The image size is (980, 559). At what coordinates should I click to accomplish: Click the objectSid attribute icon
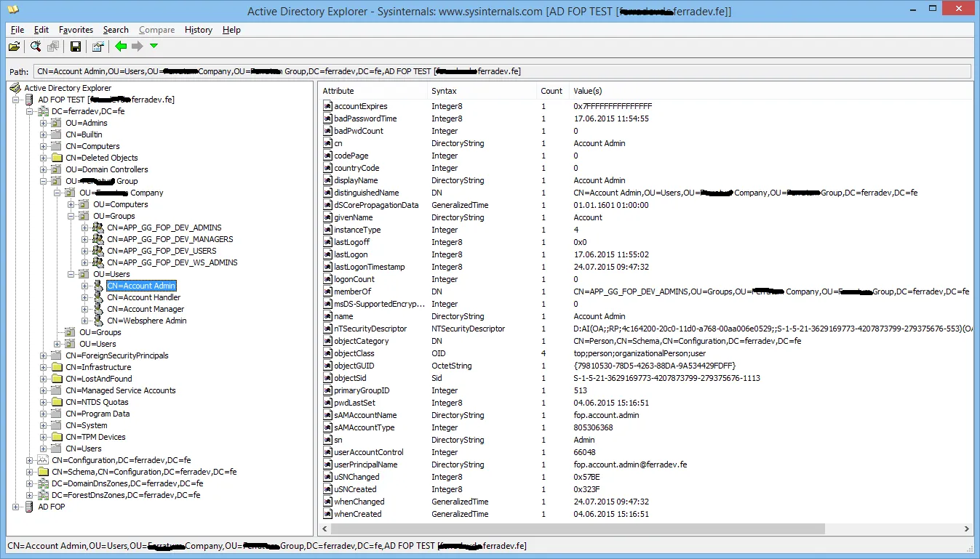point(327,378)
